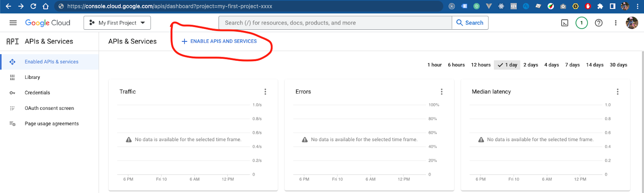Viewport: 644px width, 193px height.
Task: Toggle Chrome side panel icon
Action: (x=613, y=6)
